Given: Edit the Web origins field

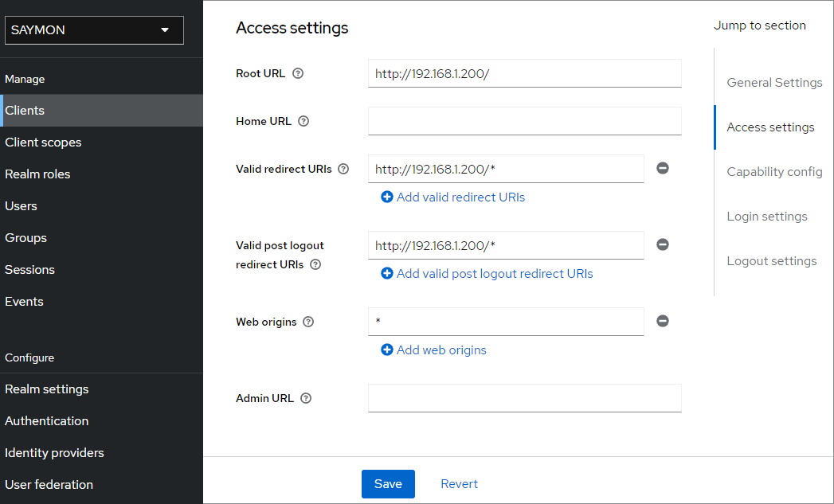Looking at the screenshot, I should pos(506,322).
